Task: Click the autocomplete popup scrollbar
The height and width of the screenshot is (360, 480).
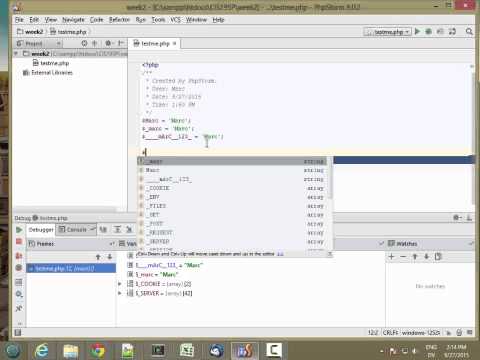Action: pos(330,178)
